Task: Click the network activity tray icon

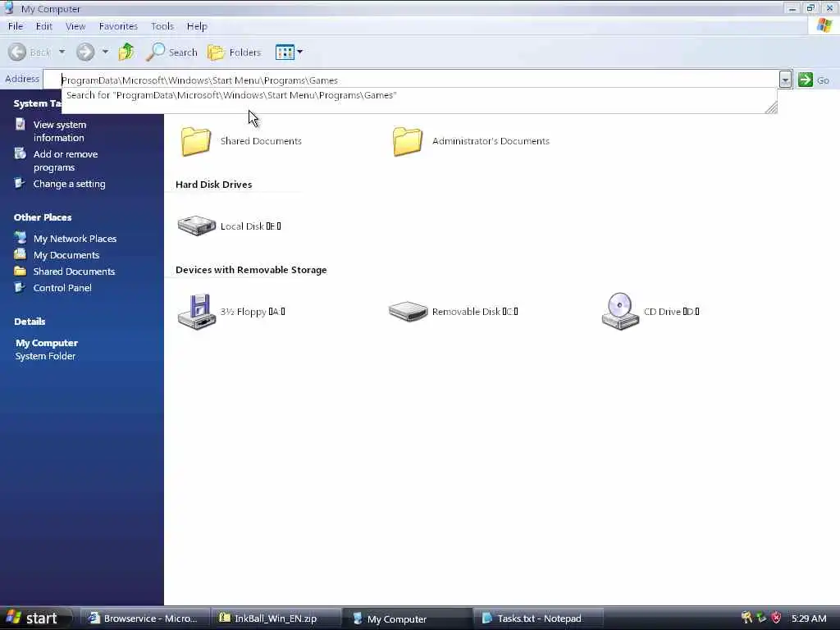Action: point(761,619)
